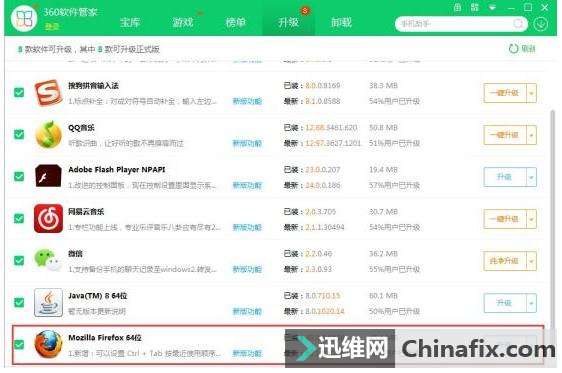Open 新版功能 link for Mozilla Firefox
Screen dimensions: 562x373
247,353
